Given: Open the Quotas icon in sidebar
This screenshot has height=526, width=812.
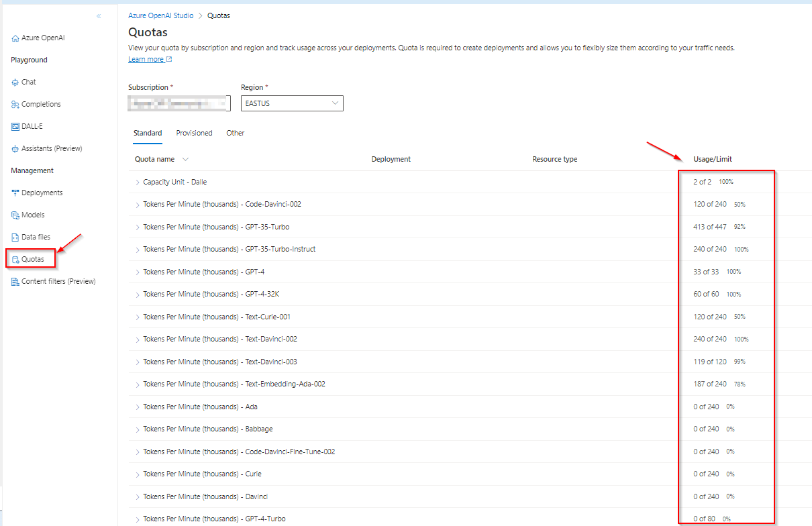Looking at the screenshot, I should coord(15,259).
